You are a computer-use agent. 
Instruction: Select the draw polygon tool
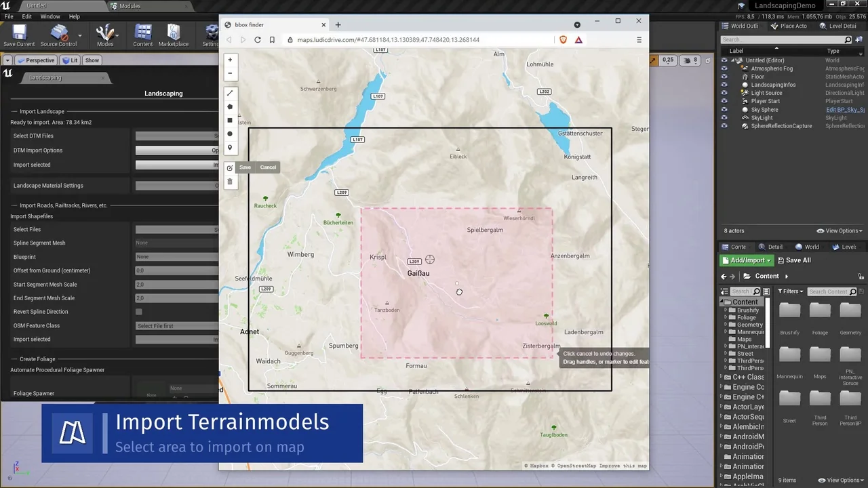point(230,106)
